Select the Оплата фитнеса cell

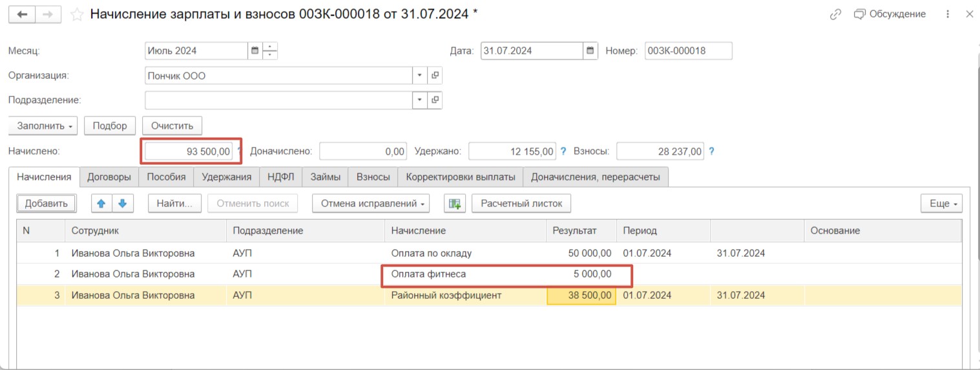(465, 274)
